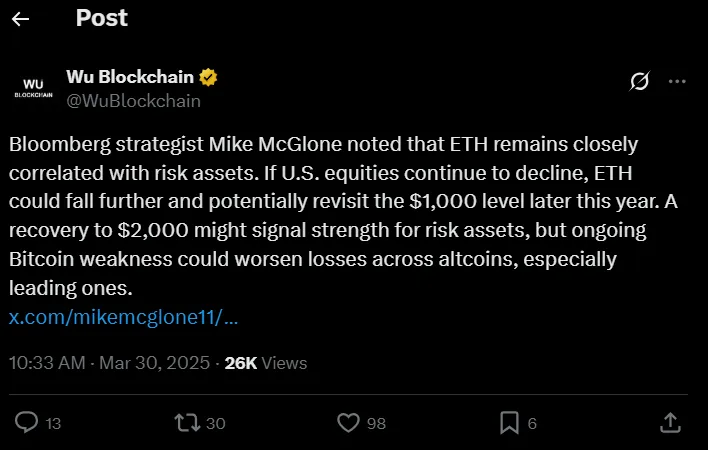
Task: Open Wu Blockchain profile avatar
Action: click(33, 87)
